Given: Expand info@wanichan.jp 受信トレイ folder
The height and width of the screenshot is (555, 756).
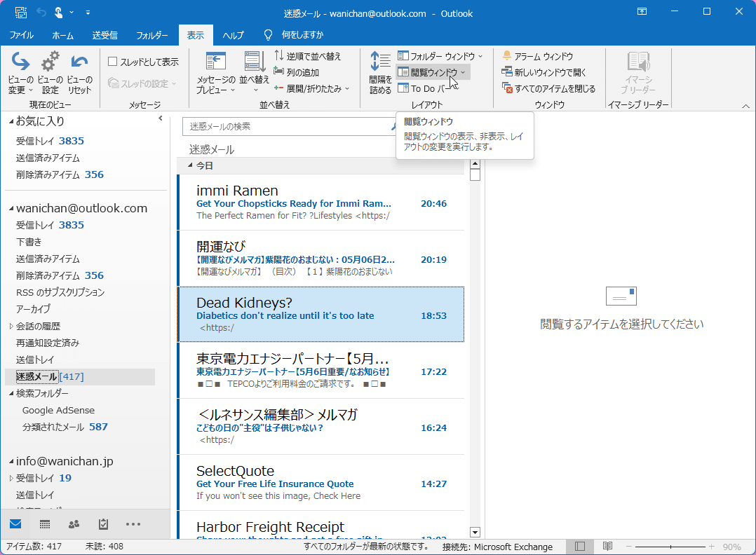Looking at the screenshot, I should pyautogui.click(x=11, y=479).
